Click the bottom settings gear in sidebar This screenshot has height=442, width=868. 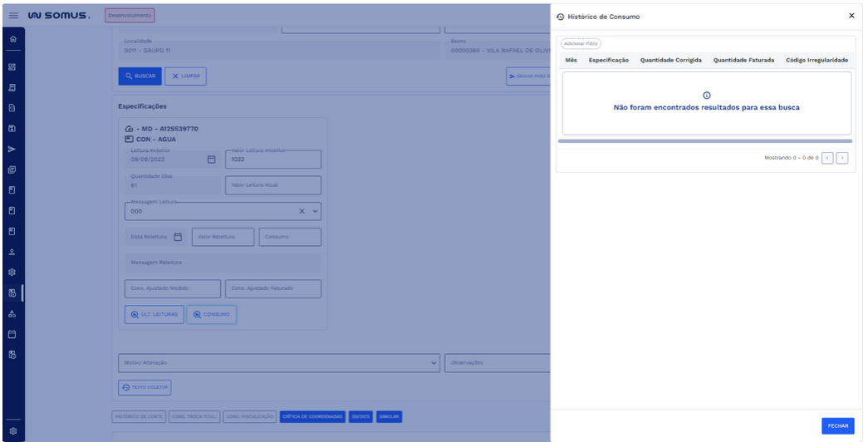pyautogui.click(x=12, y=430)
